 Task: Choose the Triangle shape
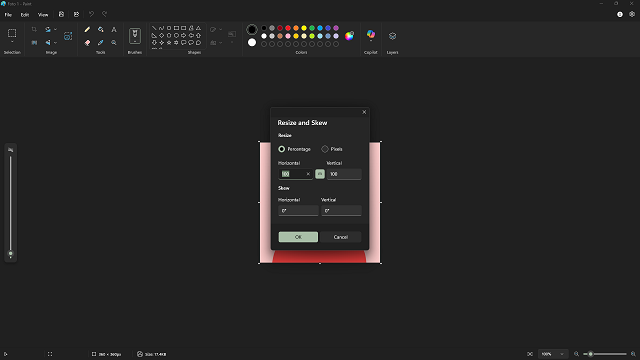[198, 28]
